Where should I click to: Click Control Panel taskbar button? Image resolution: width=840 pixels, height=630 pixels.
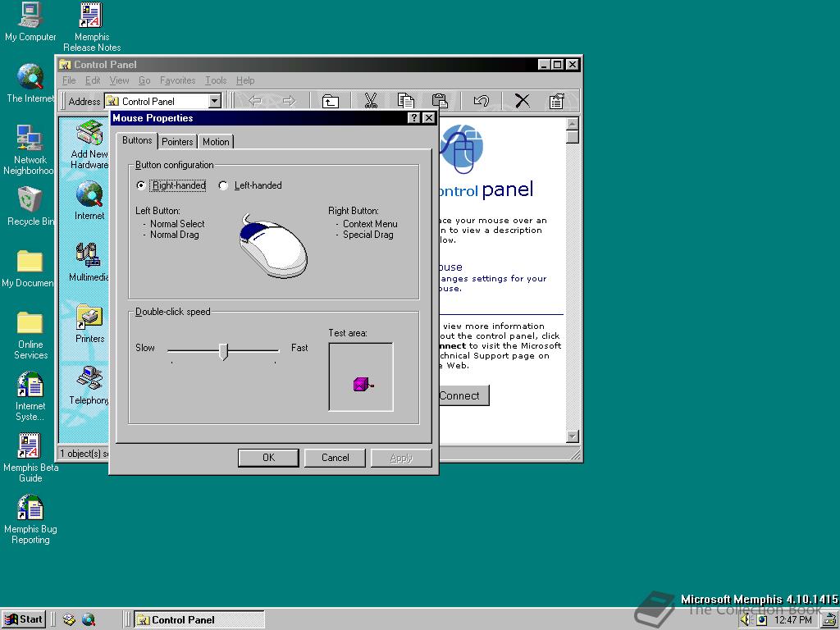click(x=199, y=620)
